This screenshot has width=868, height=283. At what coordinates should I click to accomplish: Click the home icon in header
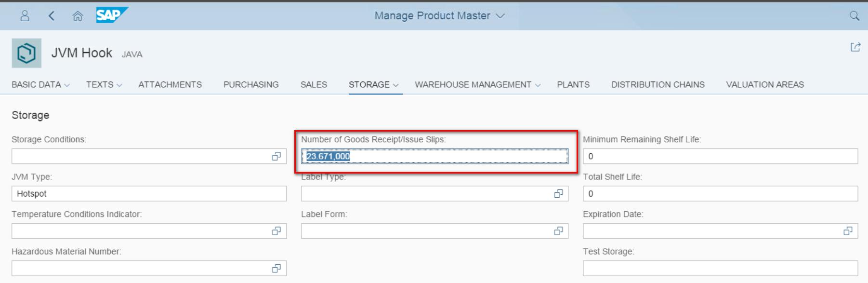click(78, 16)
